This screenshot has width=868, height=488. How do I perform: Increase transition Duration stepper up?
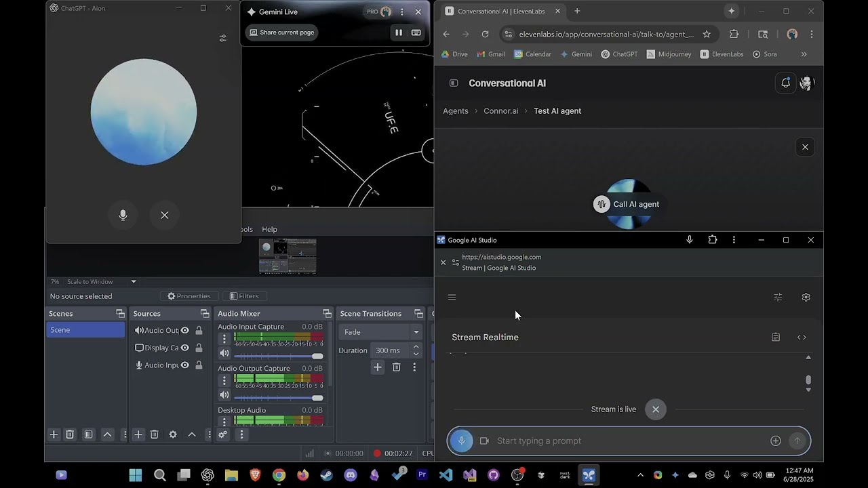click(416, 347)
